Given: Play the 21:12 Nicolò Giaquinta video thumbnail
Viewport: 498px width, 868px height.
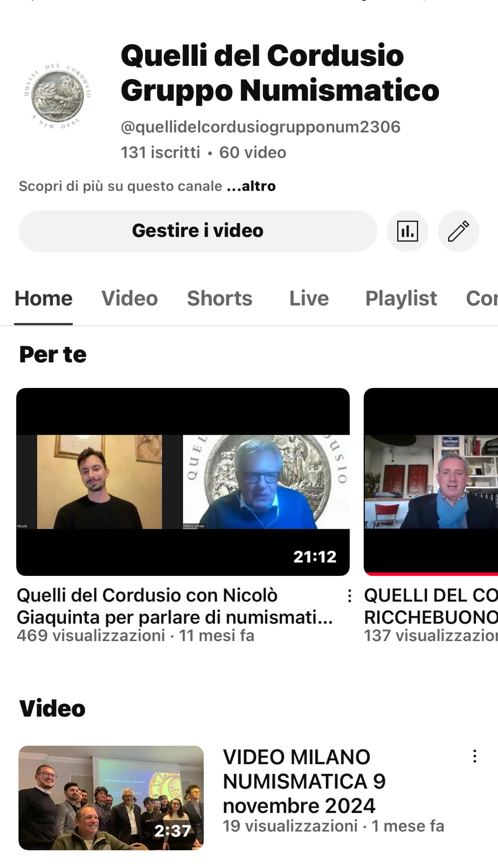Looking at the screenshot, I should pyautogui.click(x=183, y=482).
